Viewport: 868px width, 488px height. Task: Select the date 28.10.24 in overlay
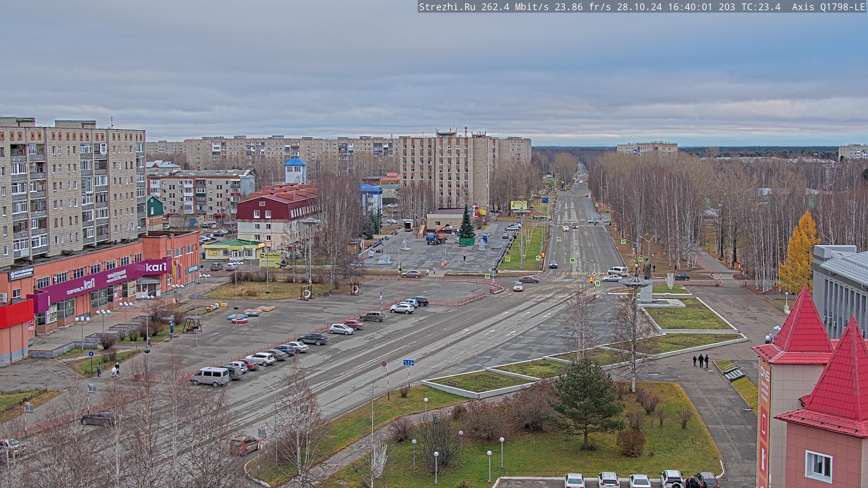[639, 7]
